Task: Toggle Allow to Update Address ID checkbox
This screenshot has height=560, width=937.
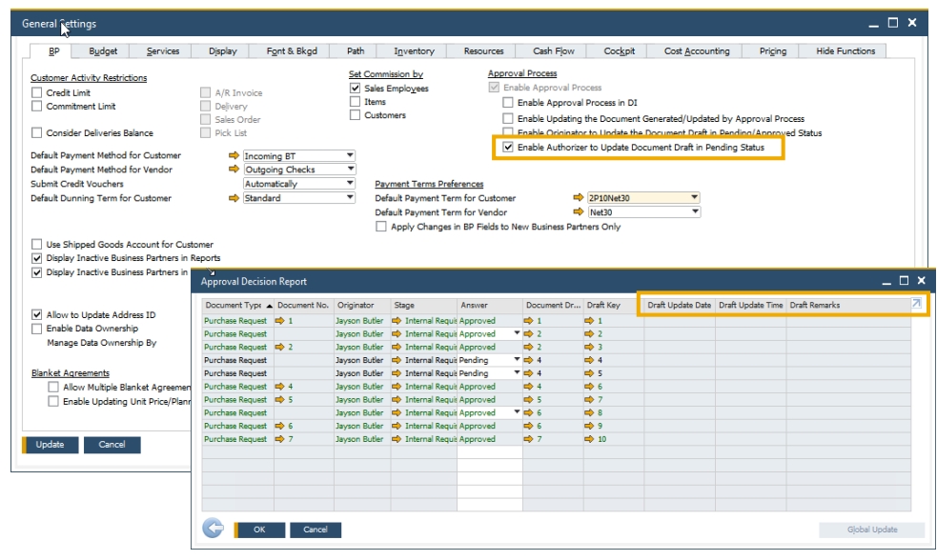Action: (37, 314)
